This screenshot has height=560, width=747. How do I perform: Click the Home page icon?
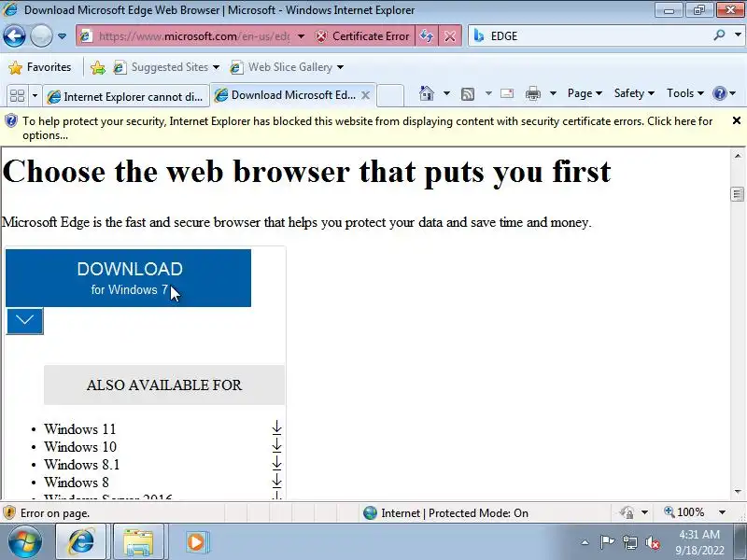point(427,93)
